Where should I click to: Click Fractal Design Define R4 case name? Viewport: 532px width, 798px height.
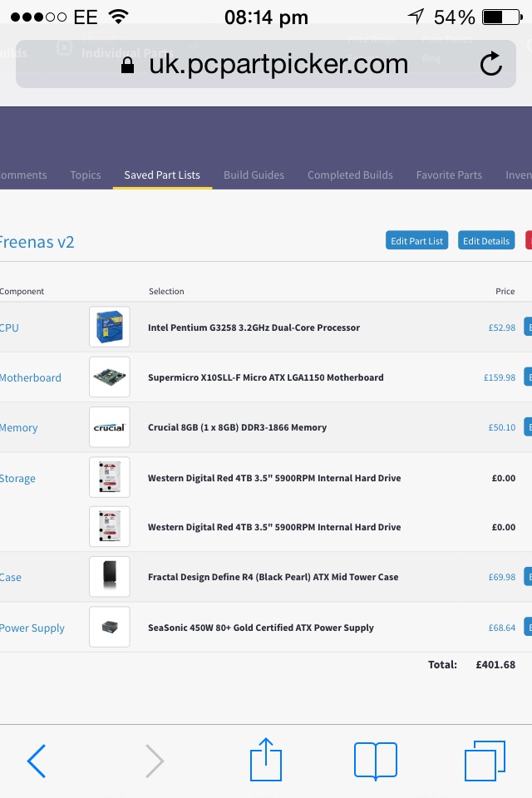[x=273, y=577]
